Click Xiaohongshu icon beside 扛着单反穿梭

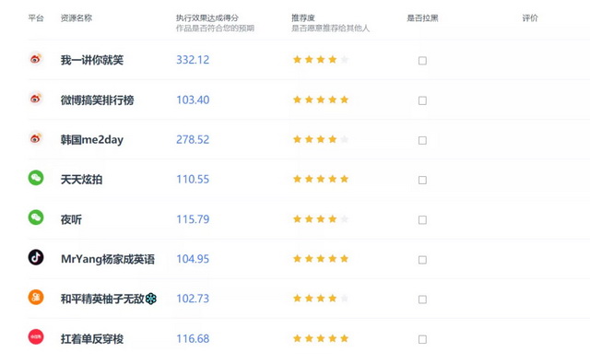[36, 337]
